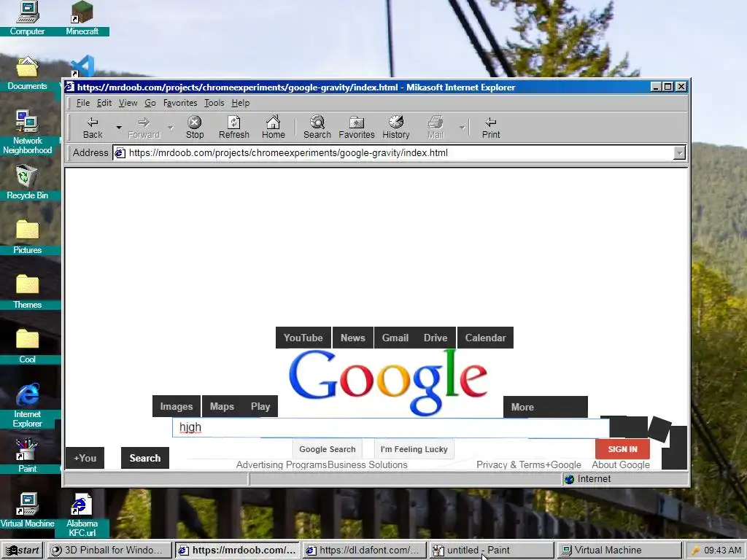This screenshot has width=747, height=560.
Task: Open the Business Solutions link
Action: click(x=368, y=464)
